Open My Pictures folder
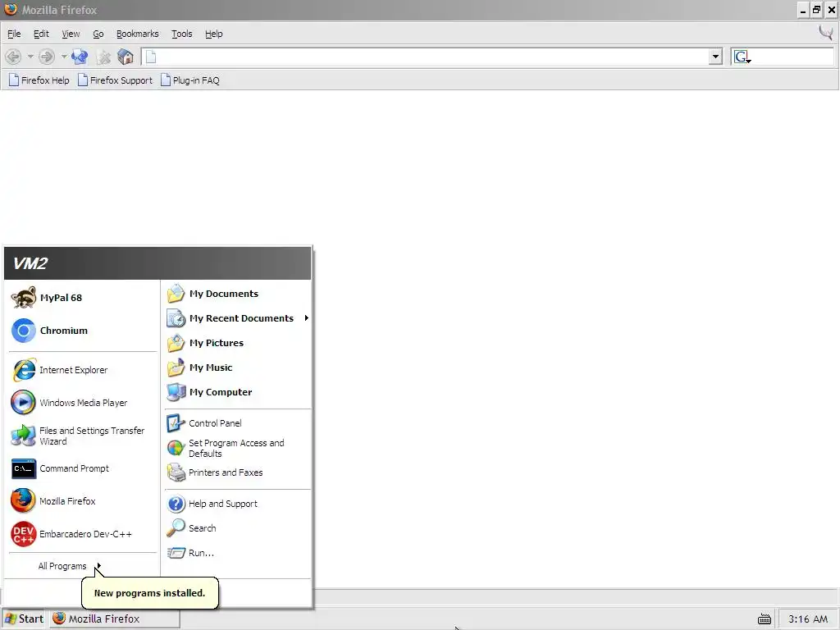The image size is (840, 630). (237, 343)
